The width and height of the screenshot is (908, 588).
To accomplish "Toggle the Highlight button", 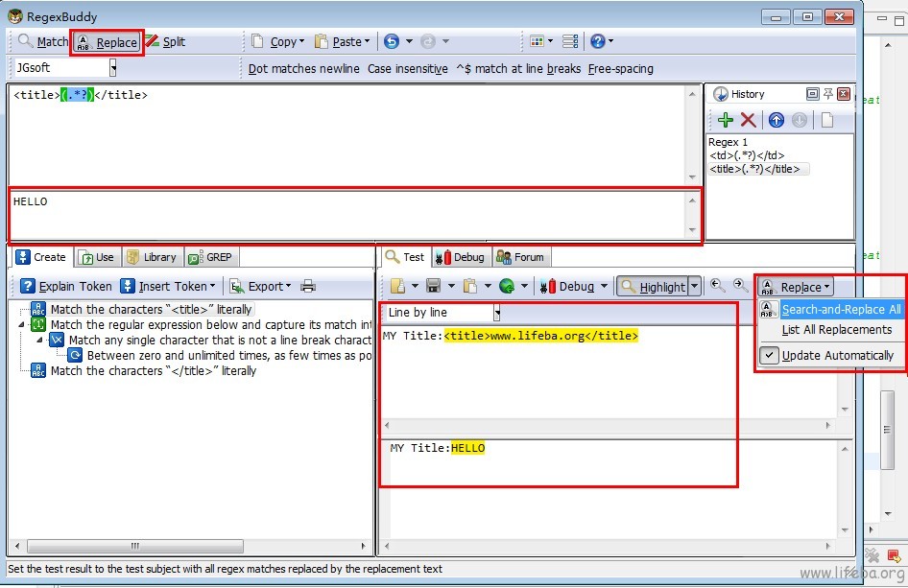I will (x=653, y=287).
